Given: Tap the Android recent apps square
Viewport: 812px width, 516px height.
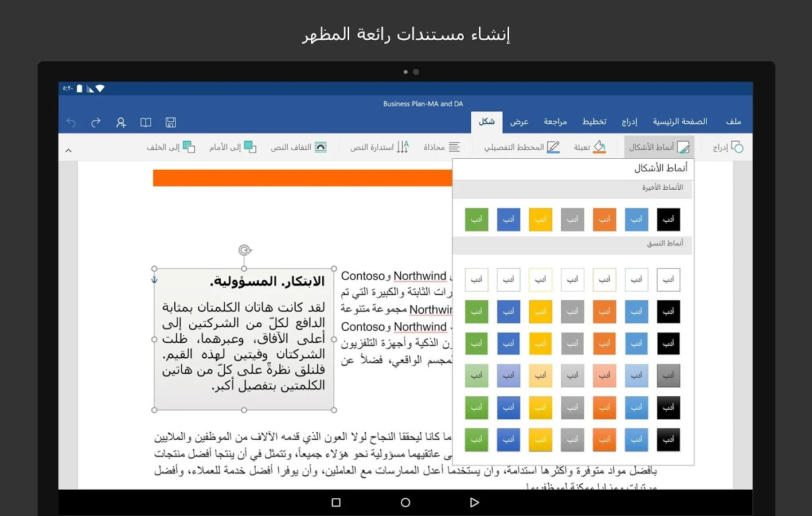Looking at the screenshot, I should click(x=336, y=502).
